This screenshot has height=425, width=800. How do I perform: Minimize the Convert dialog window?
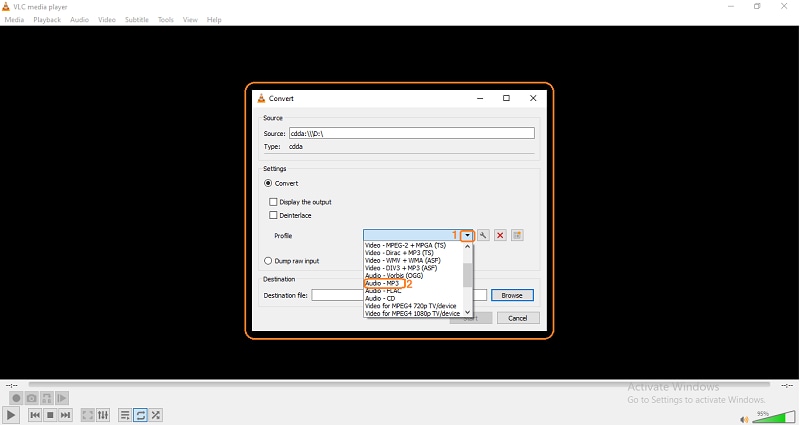(480, 98)
